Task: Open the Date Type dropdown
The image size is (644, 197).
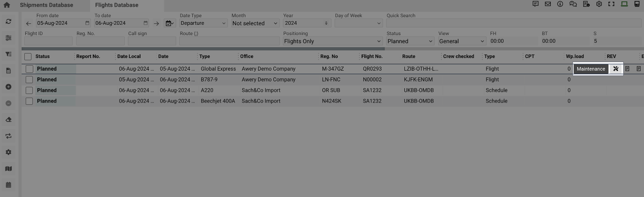Action: click(x=203, y=23)
